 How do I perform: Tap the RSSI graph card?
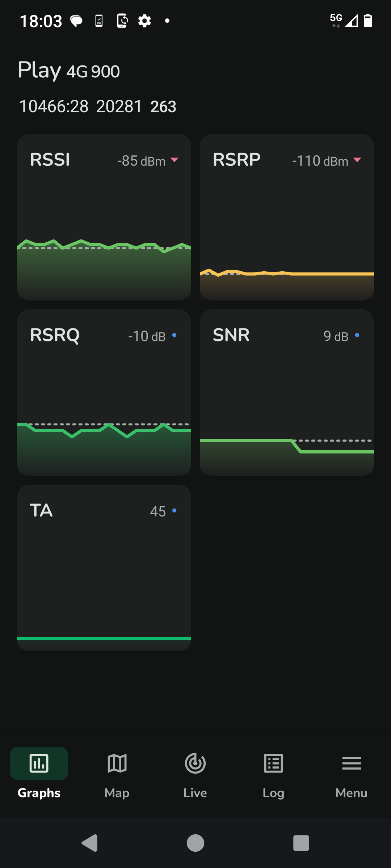[104, 217]
